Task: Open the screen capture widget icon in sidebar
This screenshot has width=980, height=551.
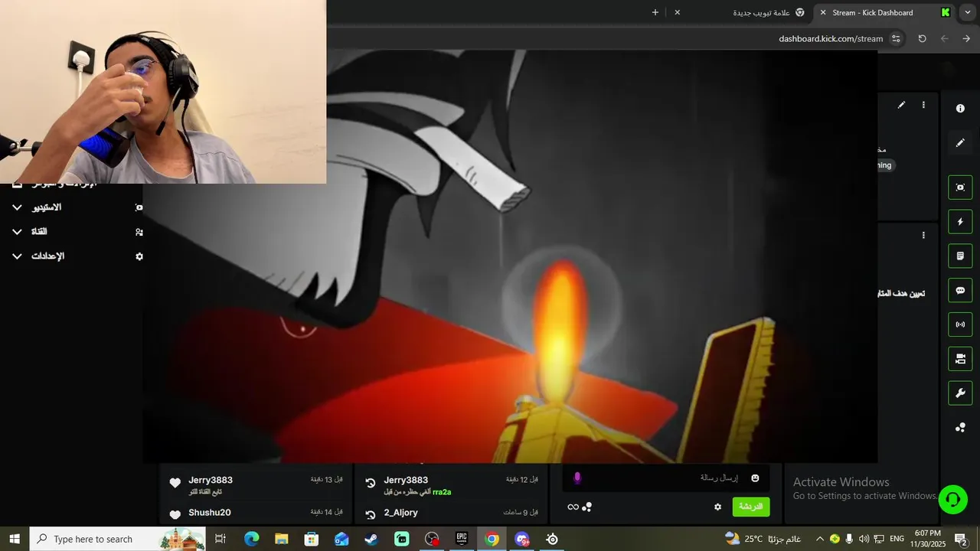Action: tap(960, 187)
